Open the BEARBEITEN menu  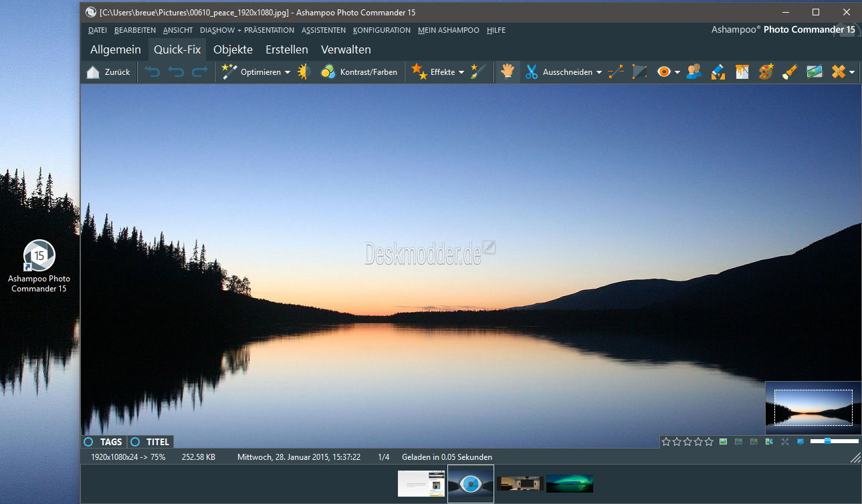pyautogui.click(x=135, y=30)
